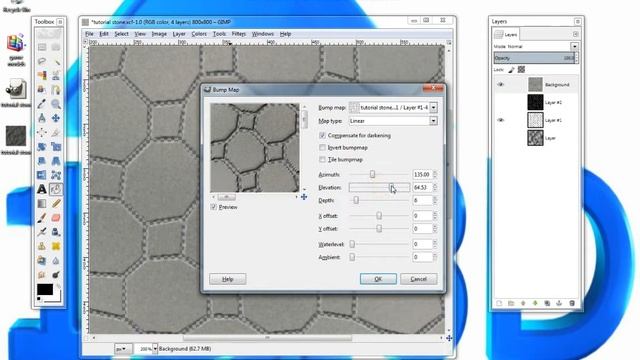The image size is (640, 360).
Task: Open zoom percentage dropdown in status bar
Action: [x=155, y=349]
